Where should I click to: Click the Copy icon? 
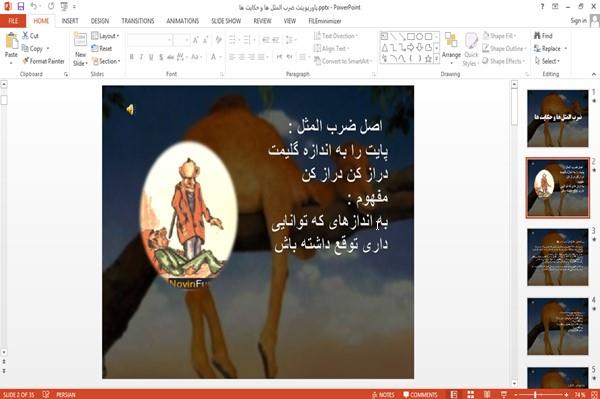[x=25, y=48]
